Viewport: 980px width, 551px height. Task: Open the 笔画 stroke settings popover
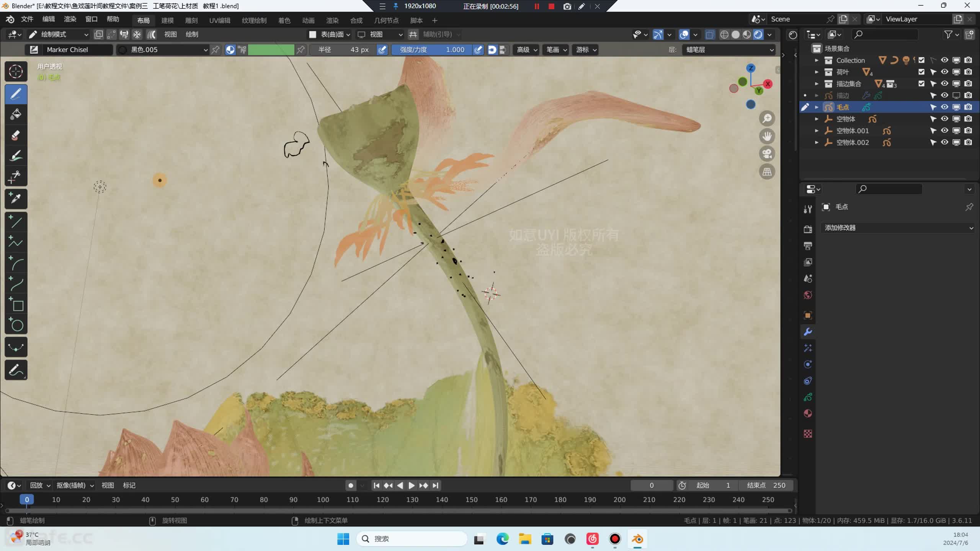[x=555, y=50]
